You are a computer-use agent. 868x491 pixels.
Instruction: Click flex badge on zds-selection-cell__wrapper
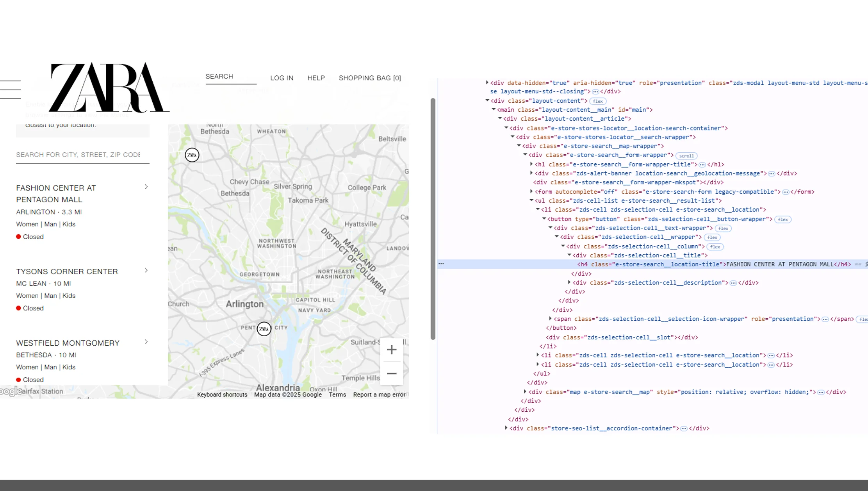[712, 237]
